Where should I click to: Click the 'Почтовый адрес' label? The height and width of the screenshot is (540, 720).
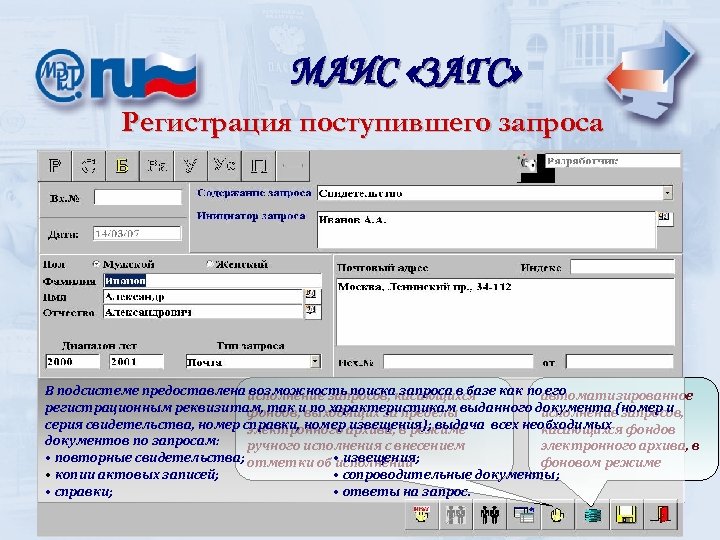[x=382, y=268]
